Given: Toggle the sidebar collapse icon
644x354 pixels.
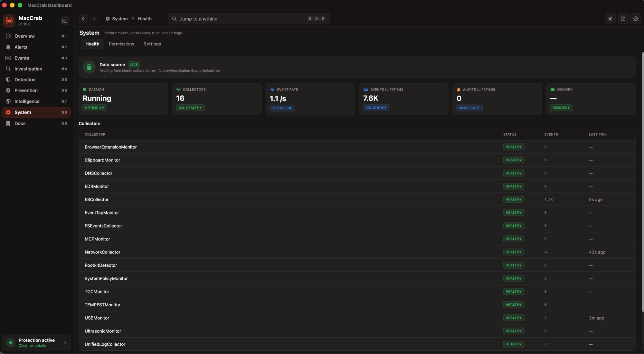Looking at the screenshot, I should pyautogui.click(x=65, y=21).
